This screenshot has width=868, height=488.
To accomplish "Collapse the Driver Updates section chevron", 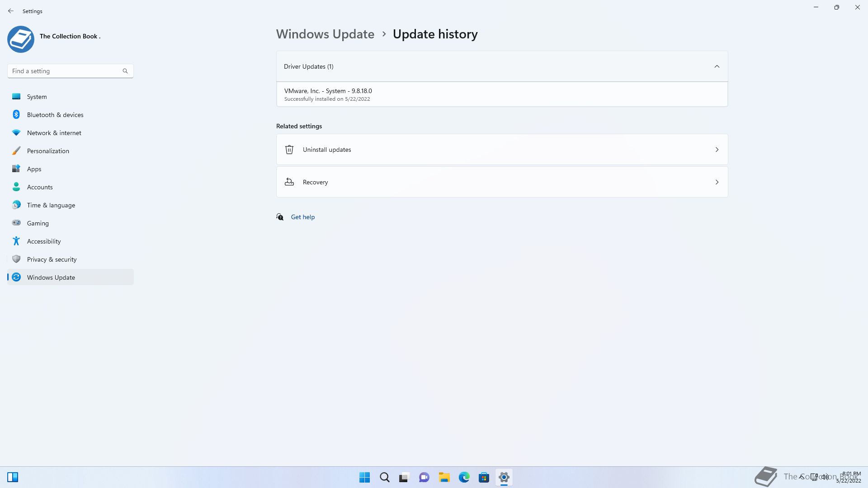I will point(717,66).
